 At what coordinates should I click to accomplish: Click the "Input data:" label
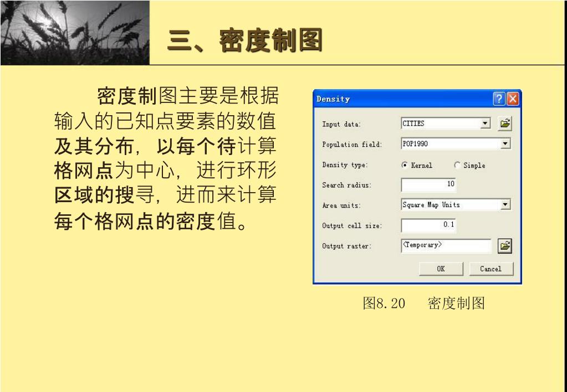point(341,124)
